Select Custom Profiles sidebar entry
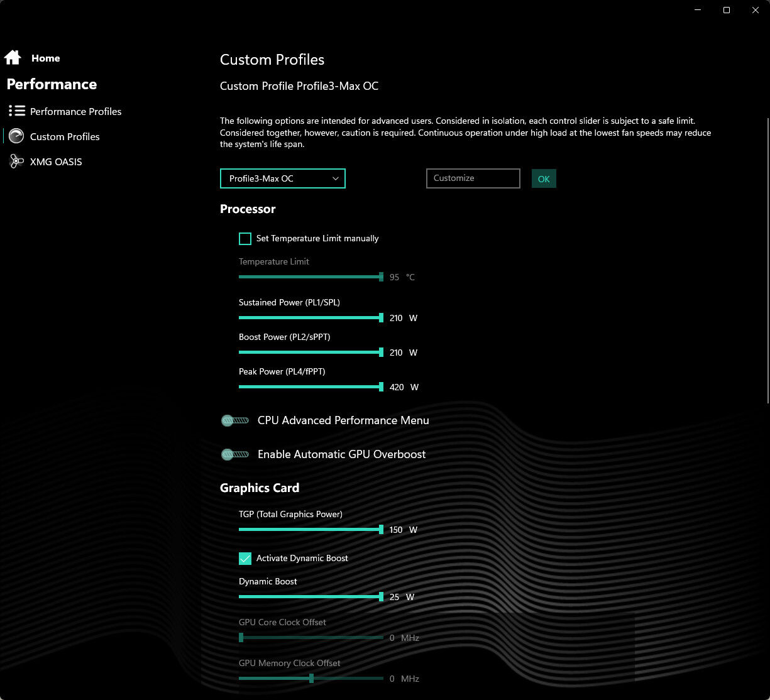This screenshot has width=770, height=700. click(x=65, y=136)
